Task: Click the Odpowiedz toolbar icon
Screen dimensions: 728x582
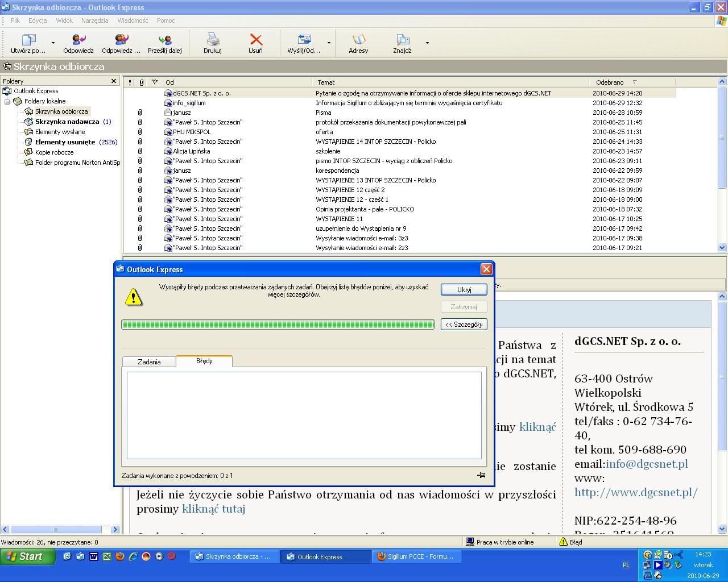Action: (78, 40)
